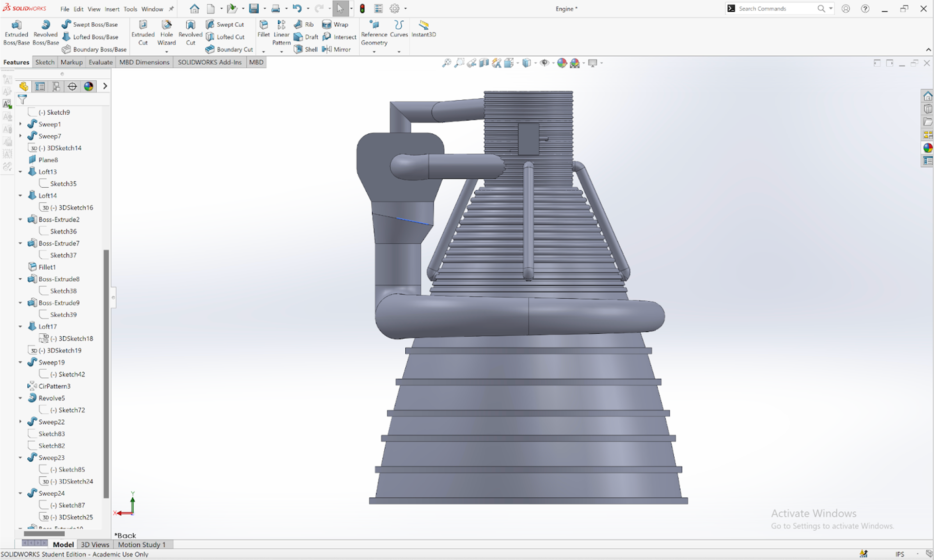This screenshot has height=560, width=934.
Task: Open FeatureManager Design Tree tab
Action: (x=24, y=87)
